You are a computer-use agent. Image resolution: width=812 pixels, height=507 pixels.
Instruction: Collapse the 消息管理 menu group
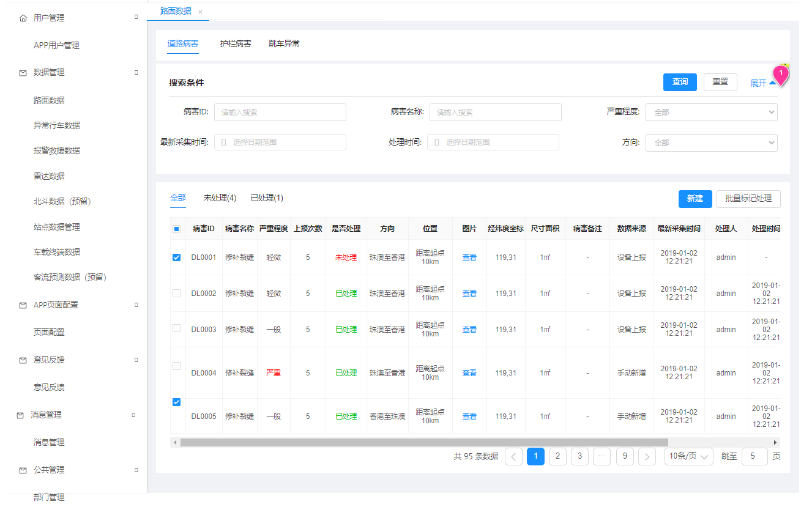pyautogui.click(x=133, y=415)
